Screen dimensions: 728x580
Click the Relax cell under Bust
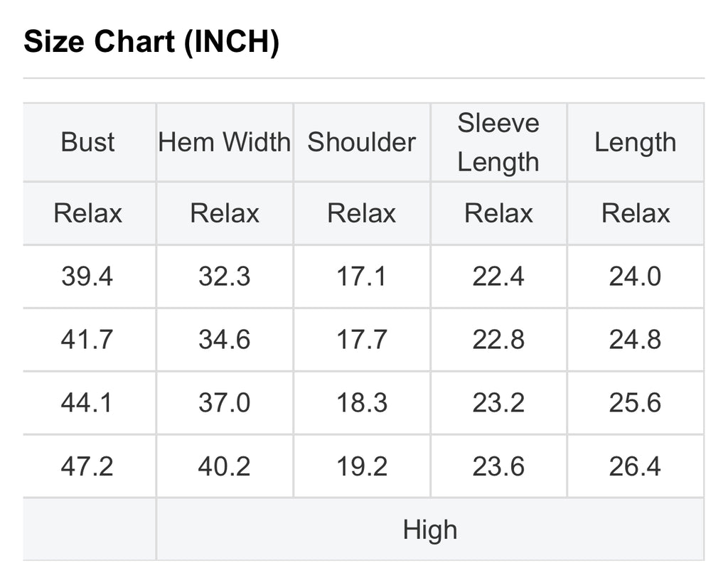pyautogui.click(x=88, y=213)
